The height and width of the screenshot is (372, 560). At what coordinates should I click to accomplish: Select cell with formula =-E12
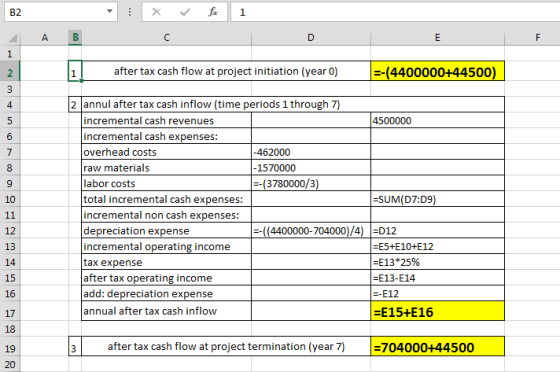438,293
